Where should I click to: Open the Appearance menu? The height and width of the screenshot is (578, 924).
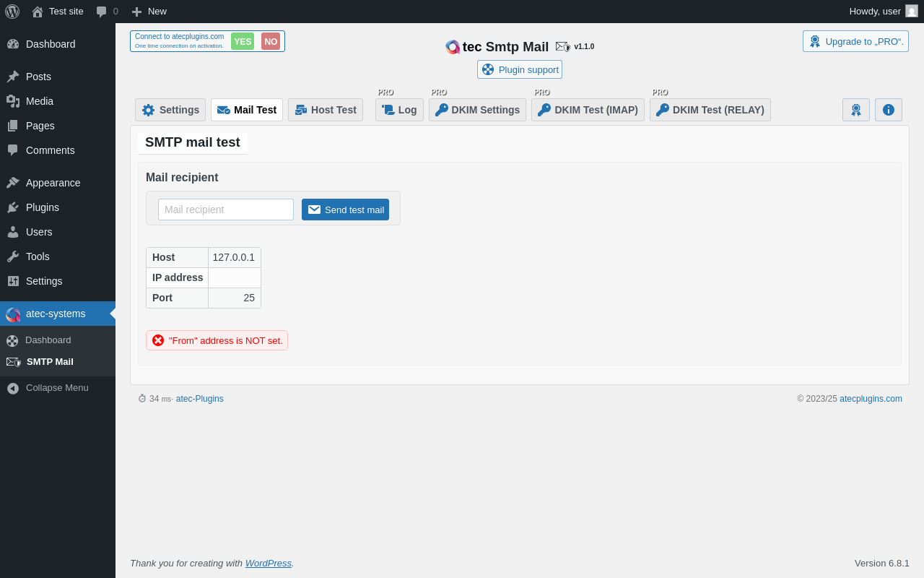(x=58, y=183)
